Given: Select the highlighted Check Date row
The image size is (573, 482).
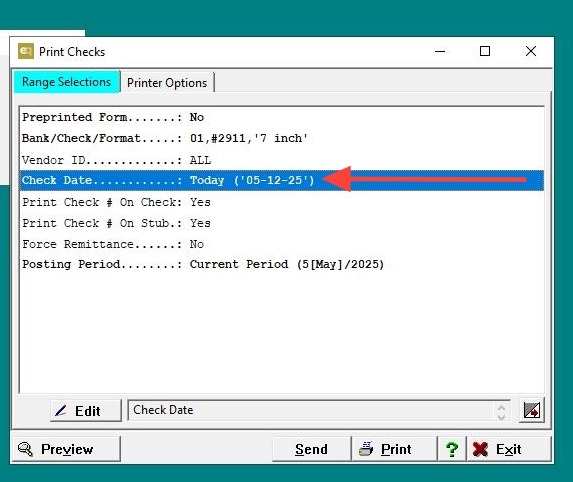Looking at the screenshot, I should click(282, 180).
